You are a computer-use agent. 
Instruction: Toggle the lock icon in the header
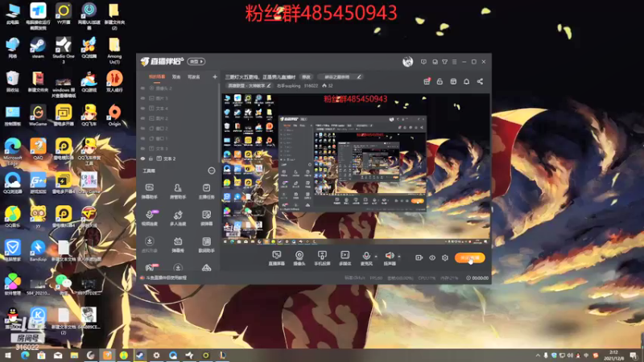click(440, 81)
